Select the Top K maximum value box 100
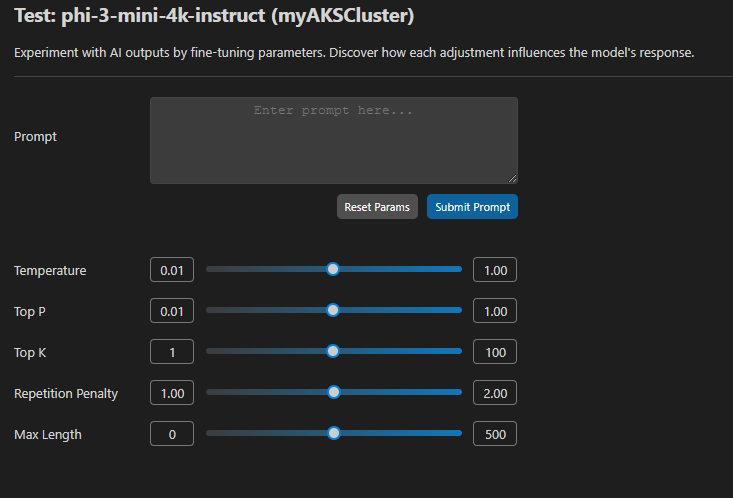733x498 pixels. click(x=495, y=352)
